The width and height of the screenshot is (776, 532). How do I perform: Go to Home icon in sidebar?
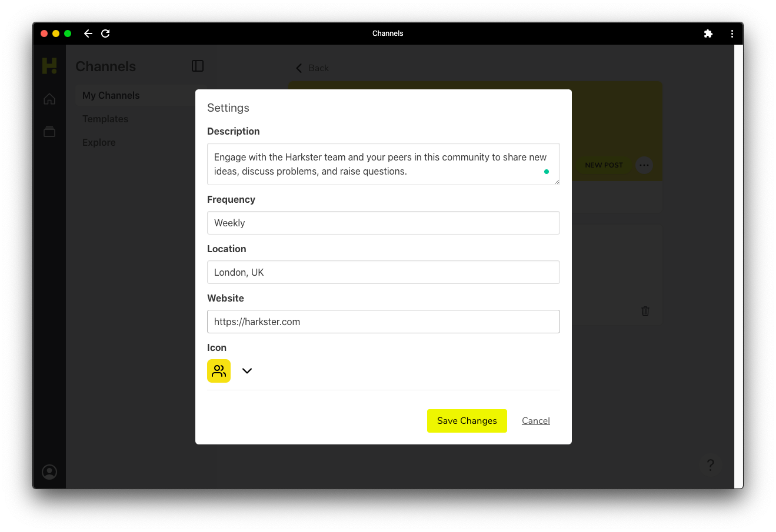click(49, 99)
